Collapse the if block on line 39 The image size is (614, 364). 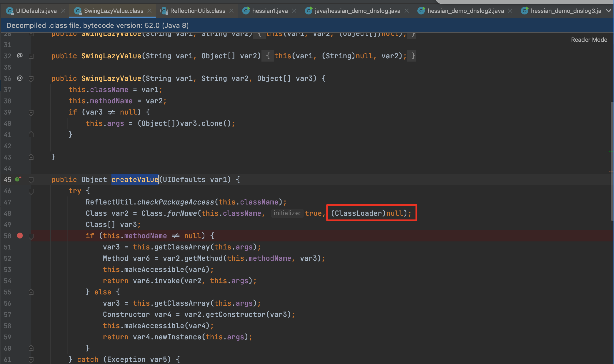(x=31, y=112)
